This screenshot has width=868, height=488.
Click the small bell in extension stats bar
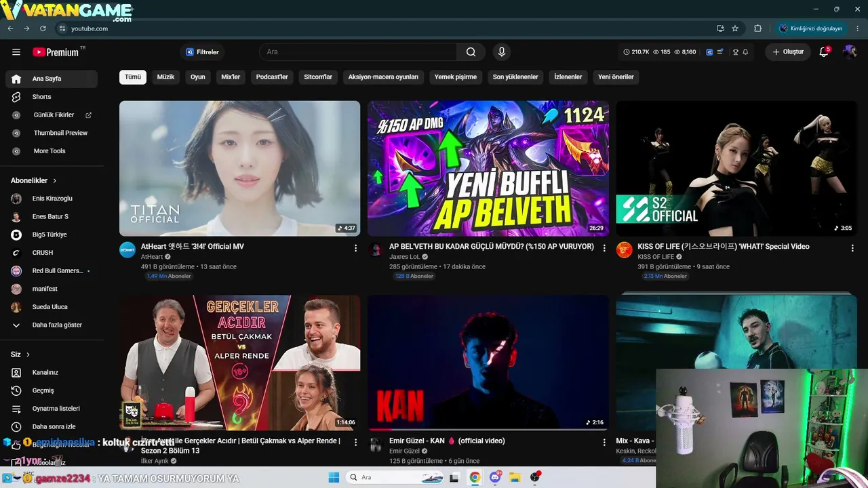745,52
